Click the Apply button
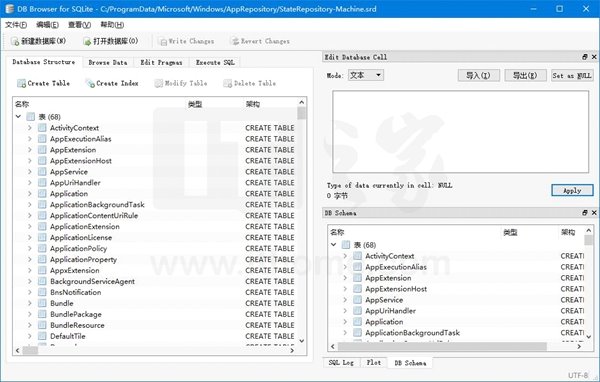Image resolution: width=600 pixels, height=382 pixels. pyautogui.click(x=572, y=190)
